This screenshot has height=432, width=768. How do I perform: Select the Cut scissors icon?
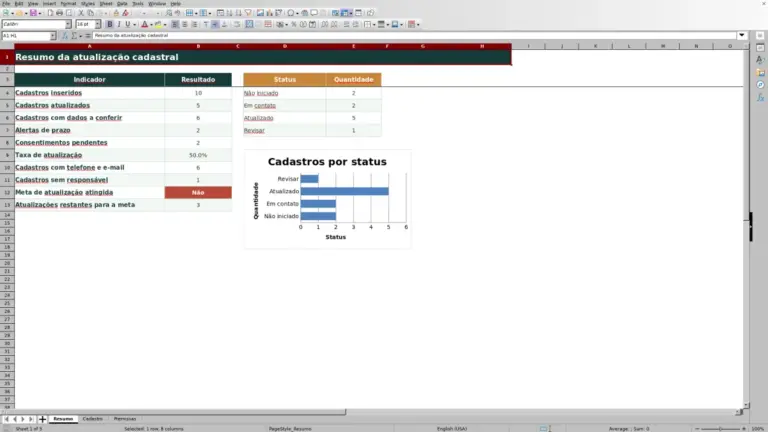(81, 13)
